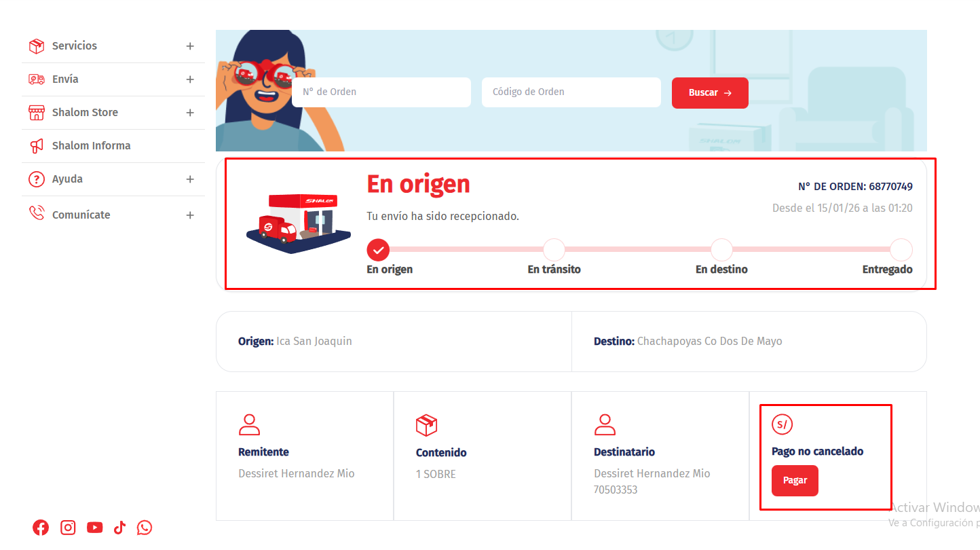Open the YouTube icon link
The height and width of the screenshot is (550, 980).
tap(94, 528)
